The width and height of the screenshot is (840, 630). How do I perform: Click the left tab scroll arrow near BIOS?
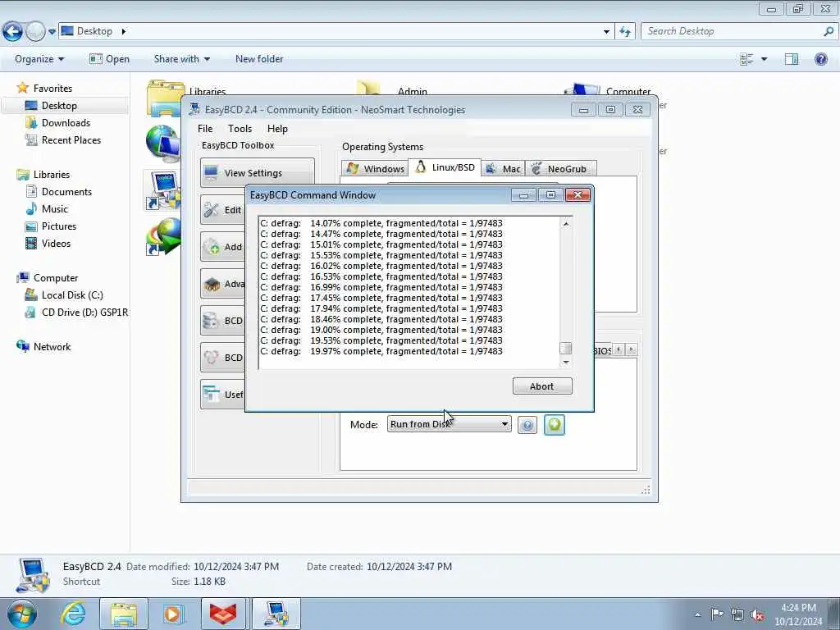point(619,349)
